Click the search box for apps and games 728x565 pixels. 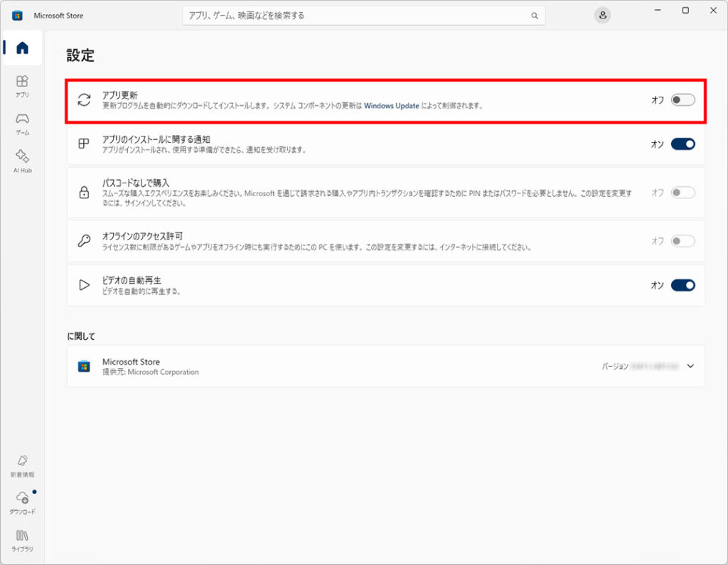355,16
